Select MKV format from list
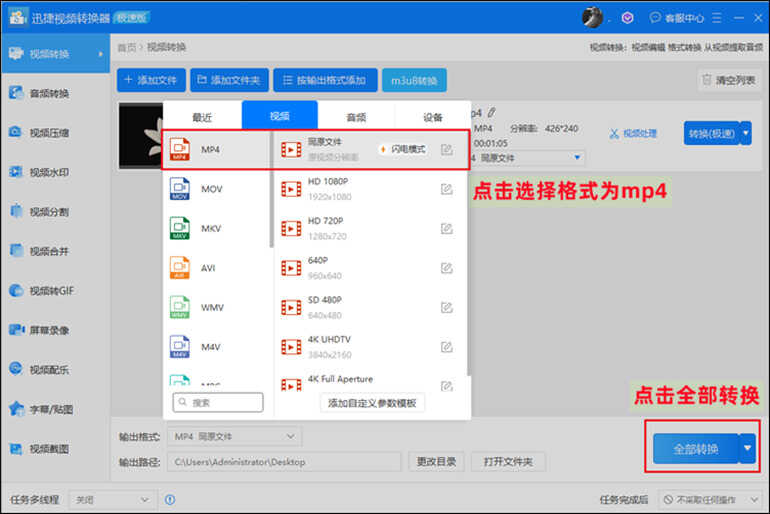This screenshot has width=770, height=514. (211, 227)
